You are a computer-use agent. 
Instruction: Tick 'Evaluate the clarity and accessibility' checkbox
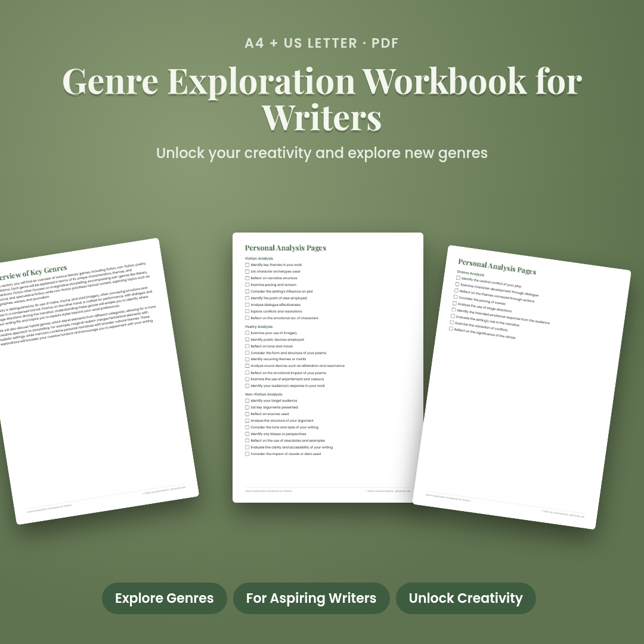247,447
